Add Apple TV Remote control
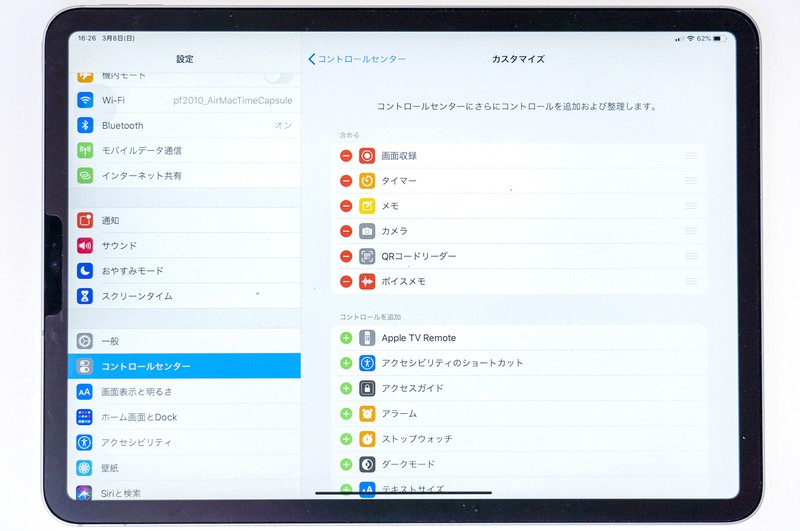The width and height of the screenshot is (800, 531). [x=346, y=338]
